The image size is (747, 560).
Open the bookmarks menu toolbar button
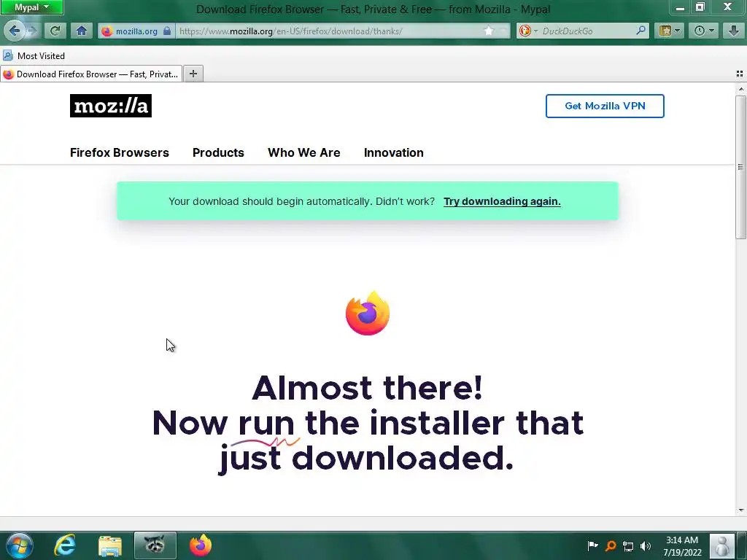669,31
